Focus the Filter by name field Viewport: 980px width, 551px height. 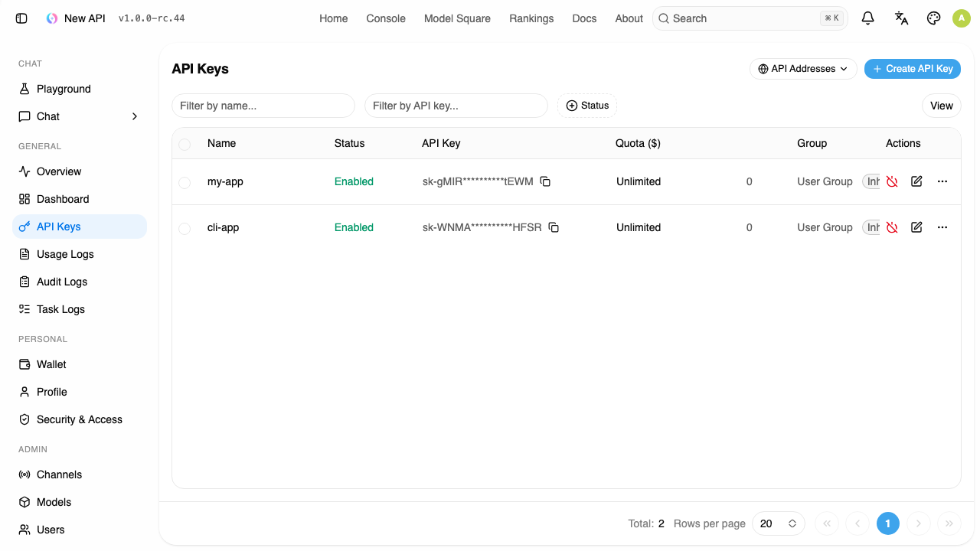[263, 106]
